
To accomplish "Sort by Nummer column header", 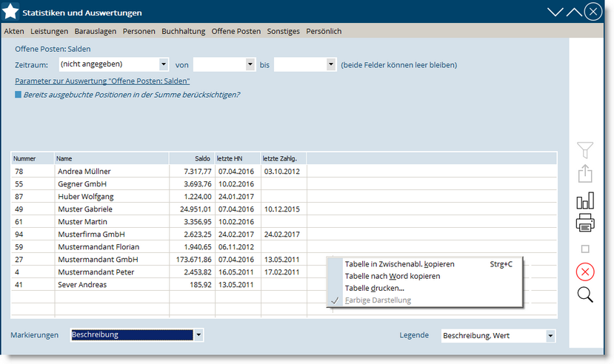I will (33, 158).
